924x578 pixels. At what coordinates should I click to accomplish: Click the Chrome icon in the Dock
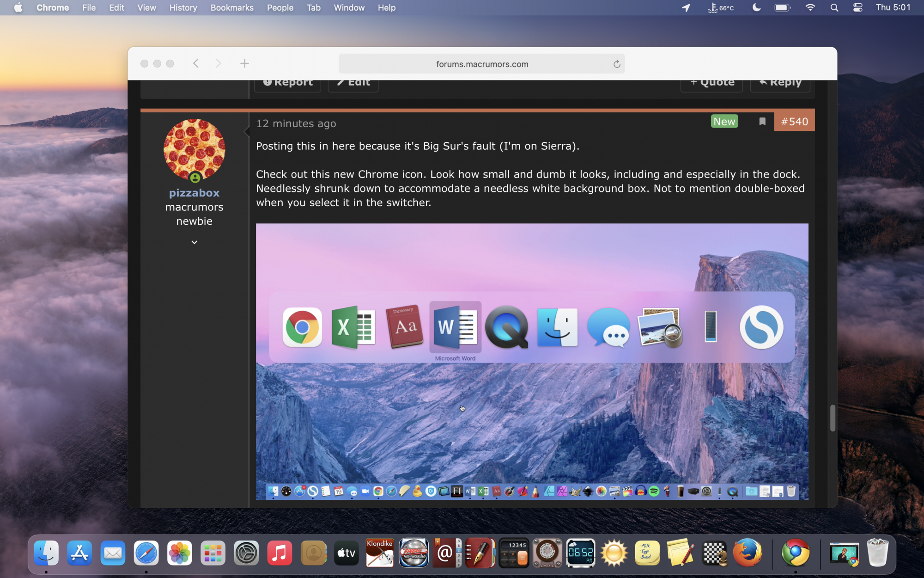pyautogui.click(x=796, y=553)
